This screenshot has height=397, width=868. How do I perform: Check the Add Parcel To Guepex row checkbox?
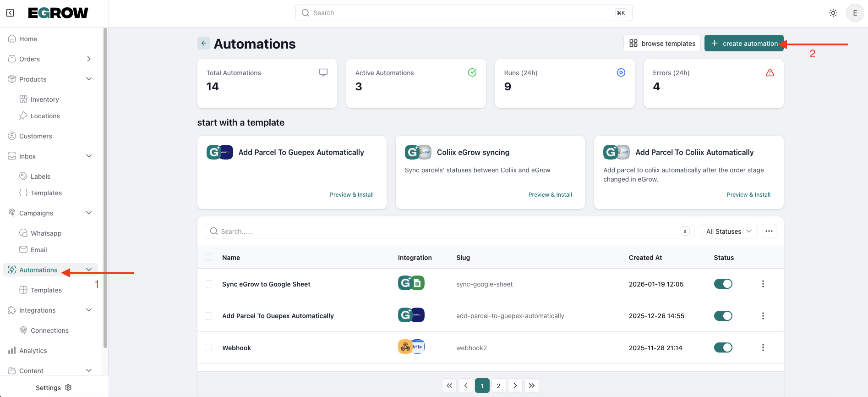(208, 316)
